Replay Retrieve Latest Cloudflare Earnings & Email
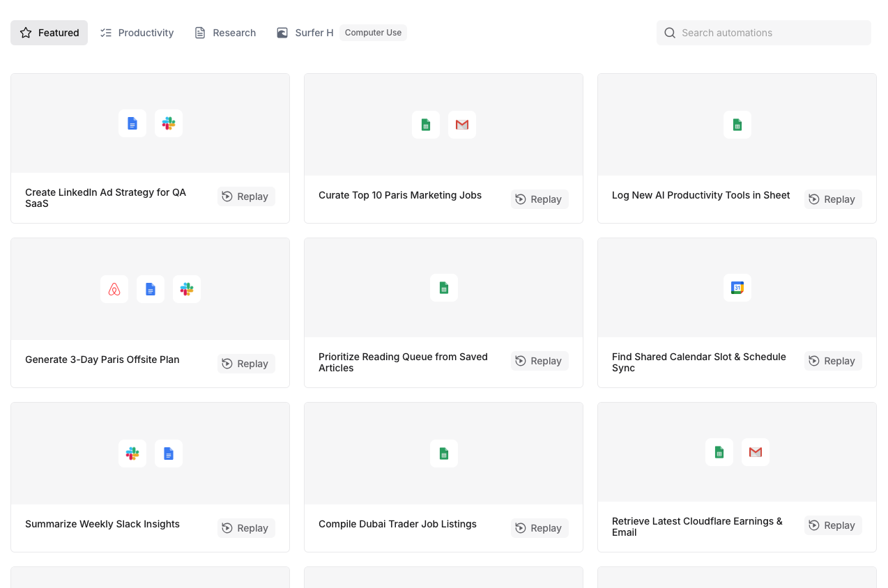Screen dimensions: 888x588 coord(832,525)
